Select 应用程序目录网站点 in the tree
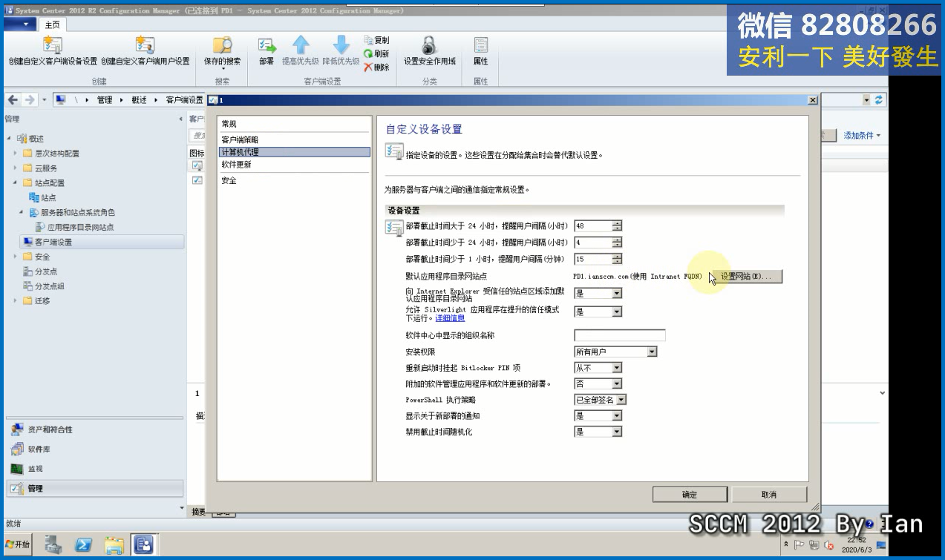 (x=75, y=228)
